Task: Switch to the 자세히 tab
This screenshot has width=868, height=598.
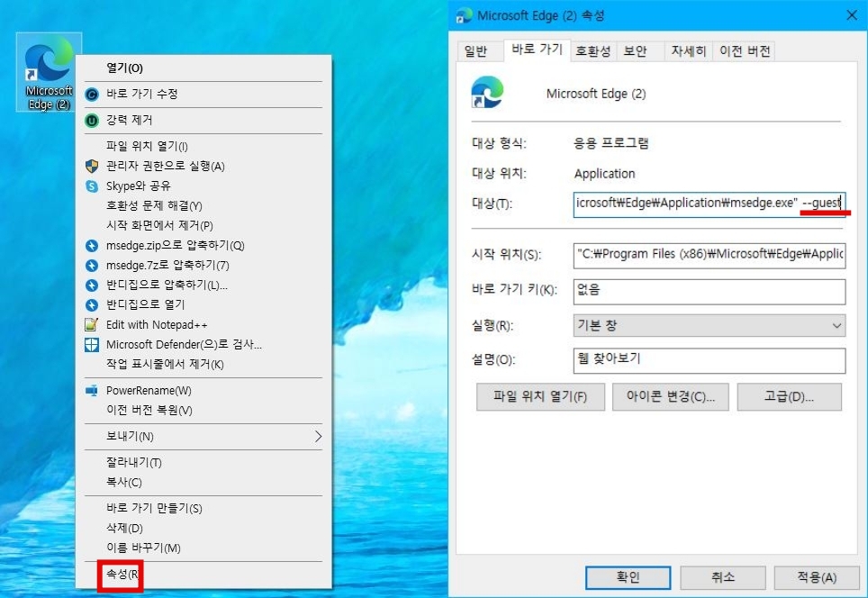Action: (689, 51)
